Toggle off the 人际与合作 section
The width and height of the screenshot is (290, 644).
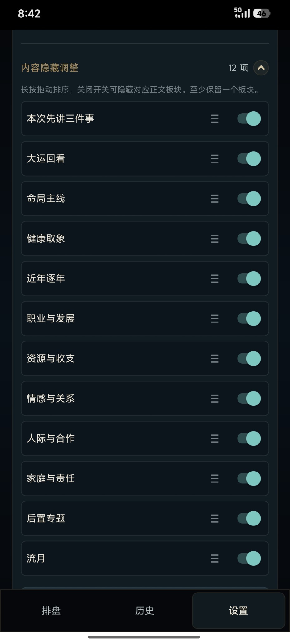[x=249, y=438]
